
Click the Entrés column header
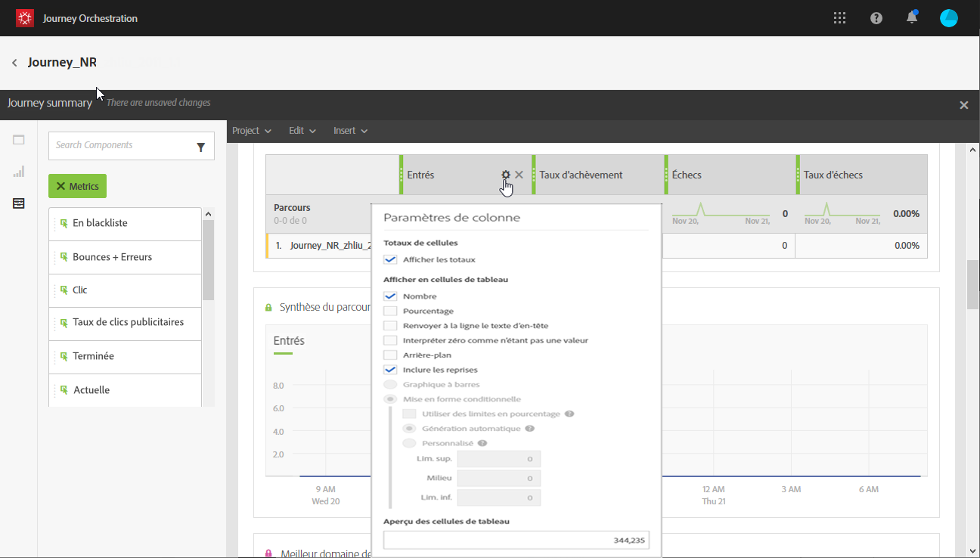point(465,175)
